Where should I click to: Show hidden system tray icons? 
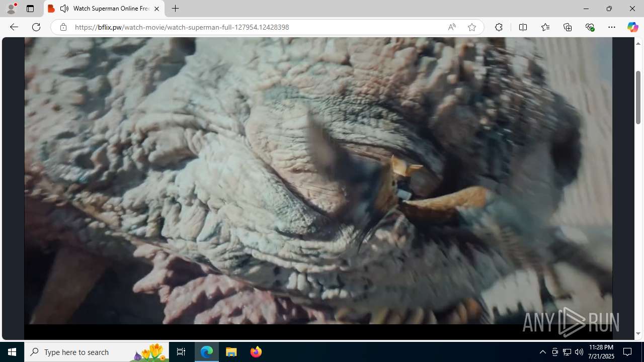tap(542, 352)
